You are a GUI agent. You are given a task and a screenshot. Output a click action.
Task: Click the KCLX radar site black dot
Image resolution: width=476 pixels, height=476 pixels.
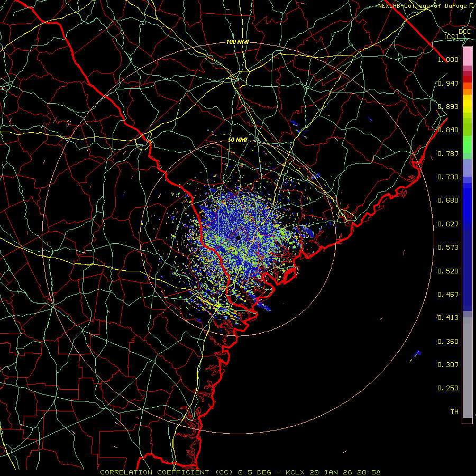239,238
